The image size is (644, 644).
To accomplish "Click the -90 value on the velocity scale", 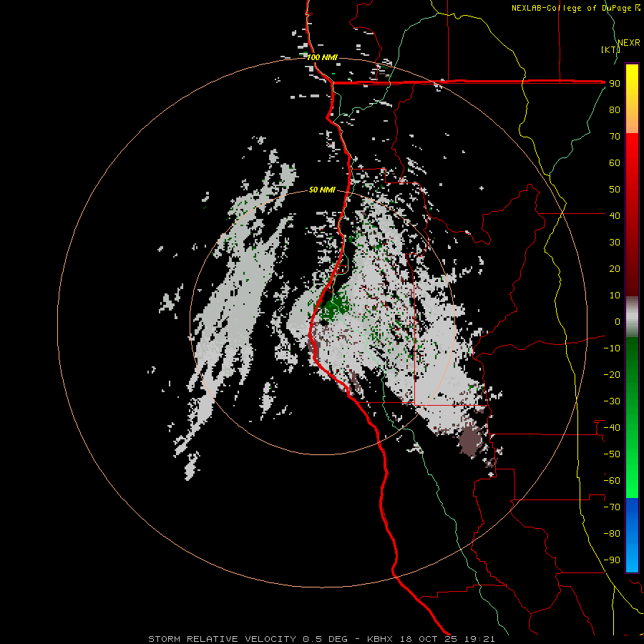I will [612, 560].
